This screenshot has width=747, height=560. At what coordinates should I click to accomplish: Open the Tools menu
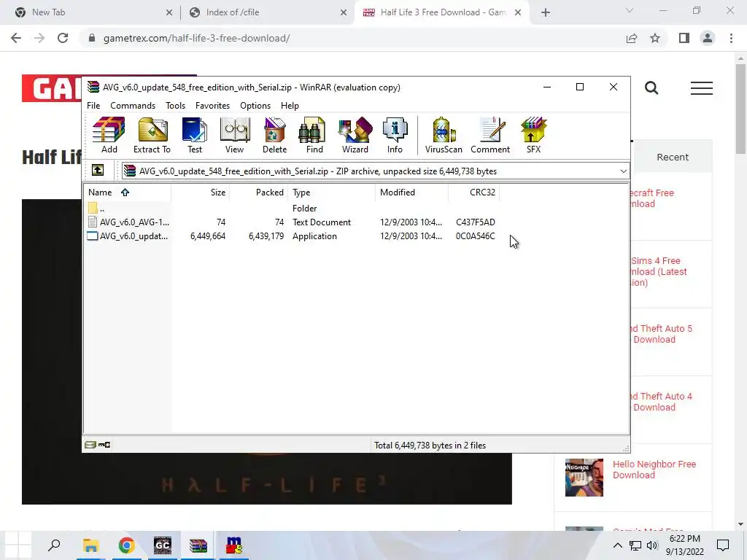pos(175,106)
